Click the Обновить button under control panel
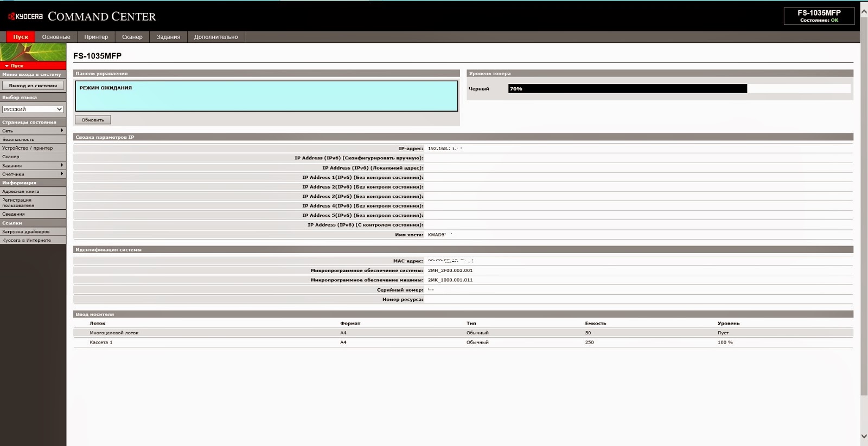868x446 pixels. (93, 120)
